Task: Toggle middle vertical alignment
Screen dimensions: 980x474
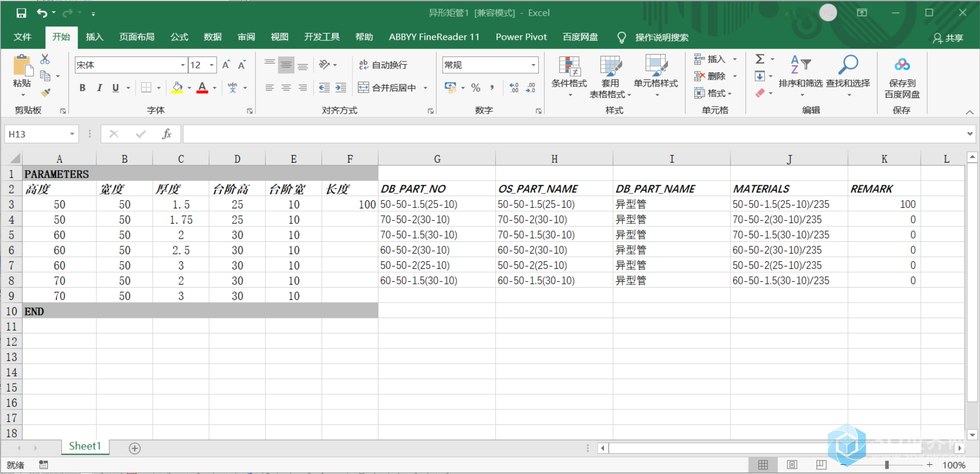Action: pyautogui.click(x=286, y=65)
